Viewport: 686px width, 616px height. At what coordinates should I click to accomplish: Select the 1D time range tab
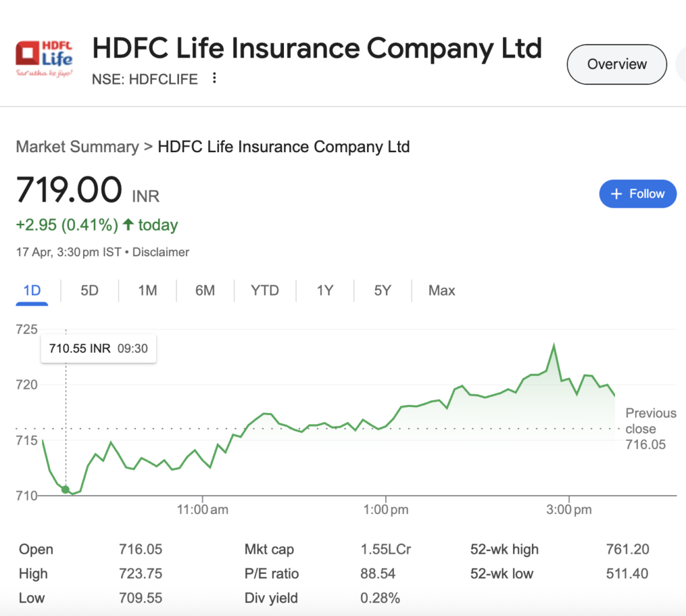pos(32,290)
